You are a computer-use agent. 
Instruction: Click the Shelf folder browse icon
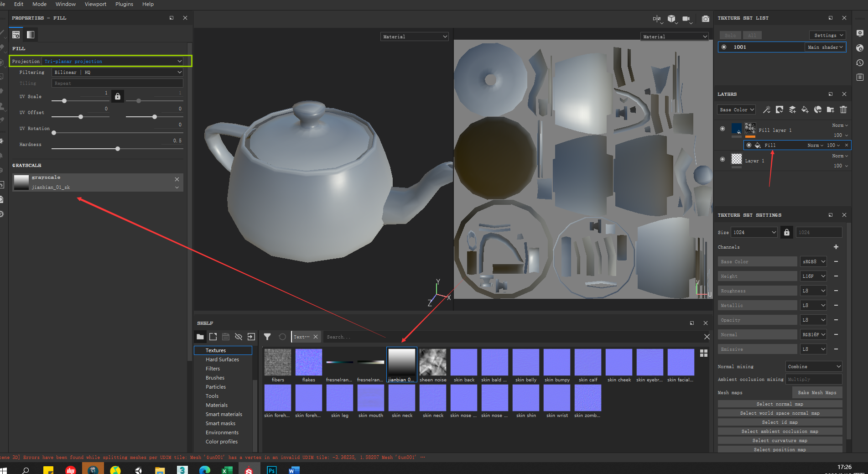(200, 337)
